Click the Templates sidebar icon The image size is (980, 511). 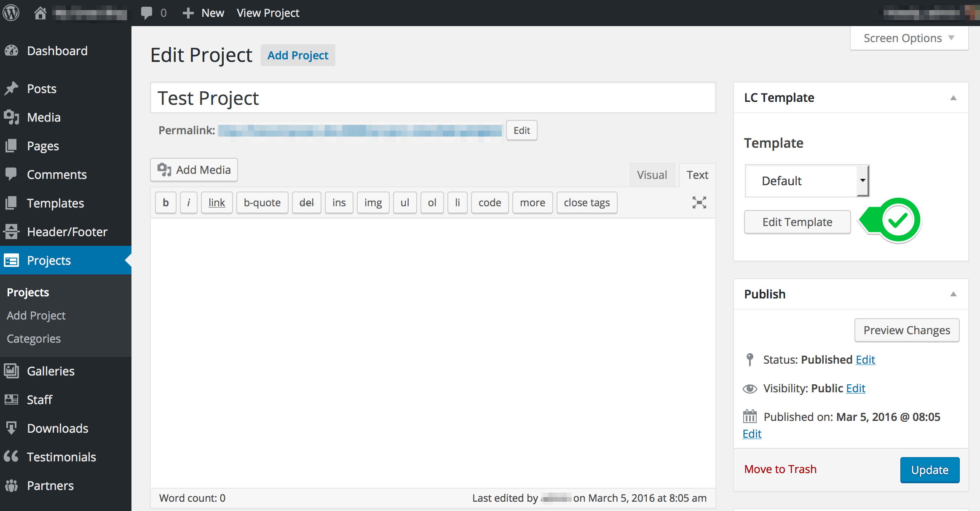[12, 203]
